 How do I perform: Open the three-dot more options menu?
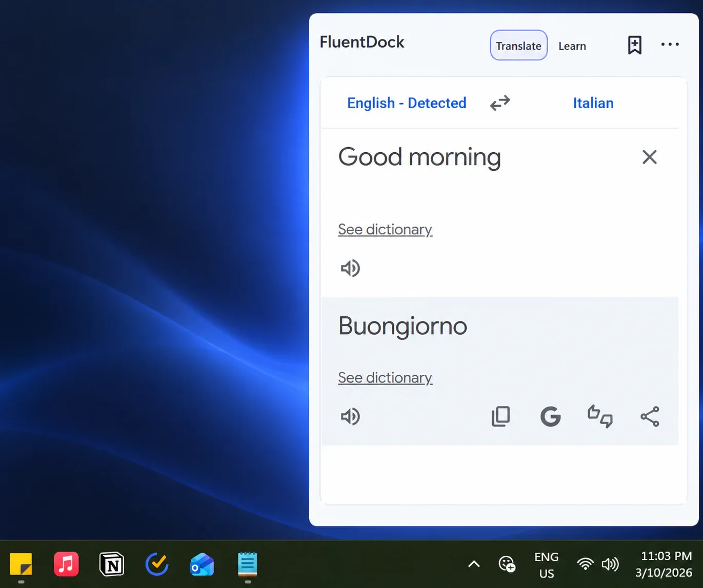click(x=670, y=45)
